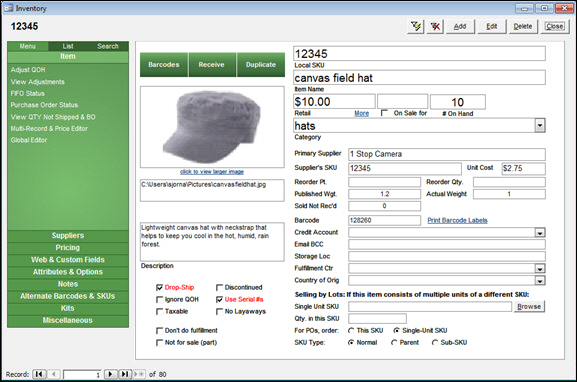Select Single-Unit SKU radio button
This screenshot has height=382, width=577.
click(x=396, y=330)
